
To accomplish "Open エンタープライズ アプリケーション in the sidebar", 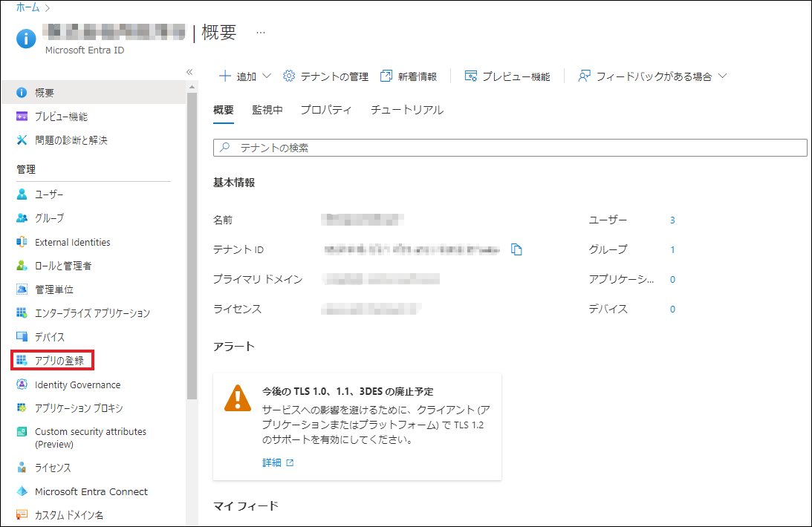I will click(92, 313).
